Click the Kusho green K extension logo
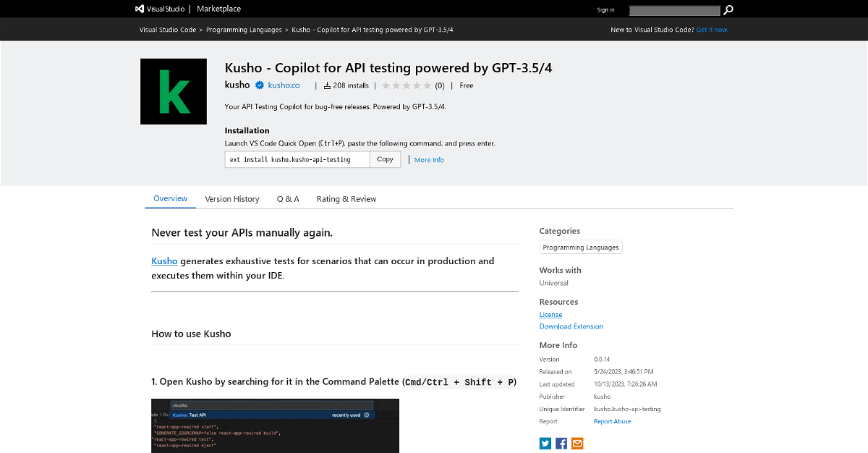Image resolution: width=868 pixels, height=453 pixels. (174, 92)
